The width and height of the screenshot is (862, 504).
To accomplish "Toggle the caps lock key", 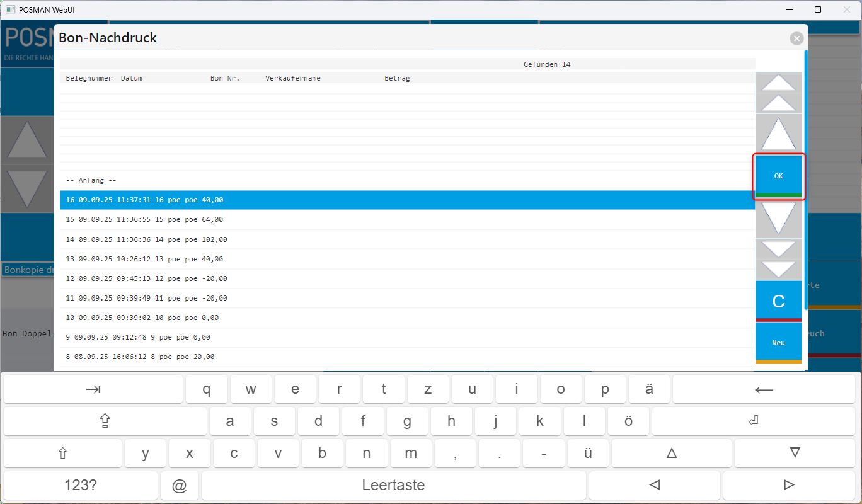I will [x=105, y=421].
